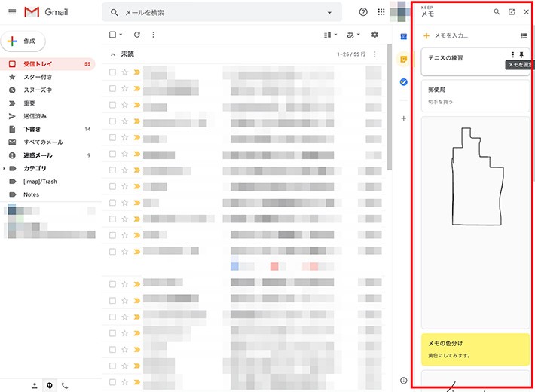Open the 迷惑メール spam folder
This screenshot has width=535, height=392.
click(x=47, y=155)
